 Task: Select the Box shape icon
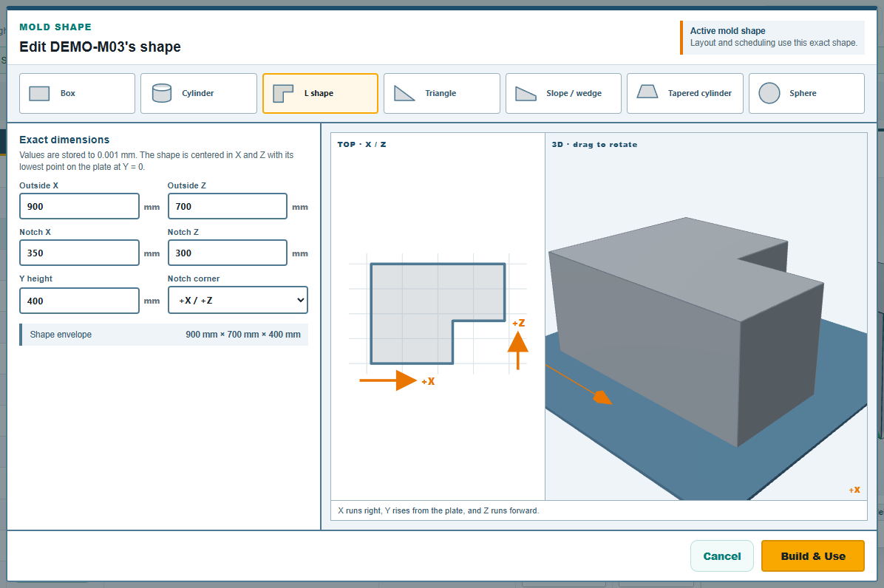click(39, 94)
